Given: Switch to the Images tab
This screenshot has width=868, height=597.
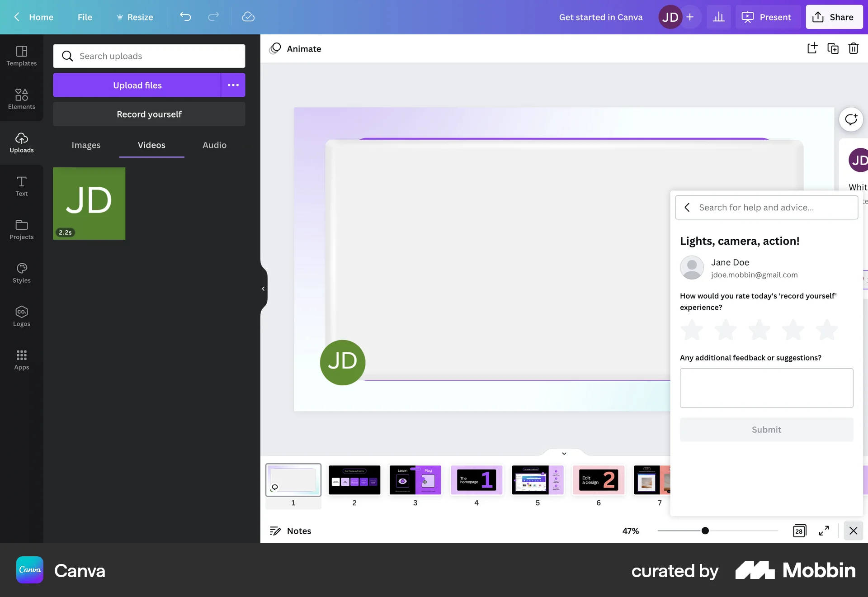Looking at the screenshot, I should (x=86, y=145).
